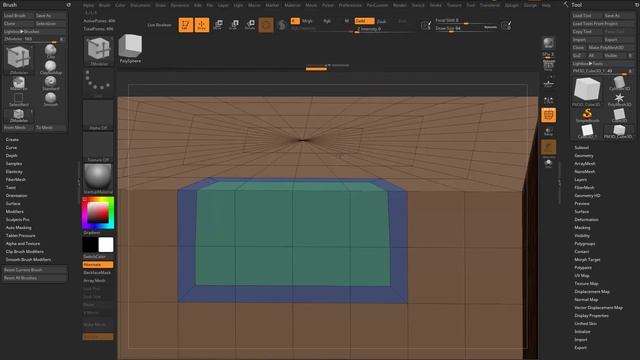The image size is (640, 360).
Task: Open the Zplugin menu
Action: pyautogui.click(x=511, y=5)
